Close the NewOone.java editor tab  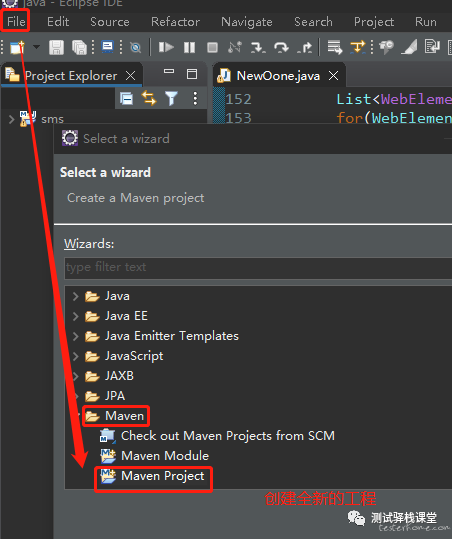click(333, 76)
